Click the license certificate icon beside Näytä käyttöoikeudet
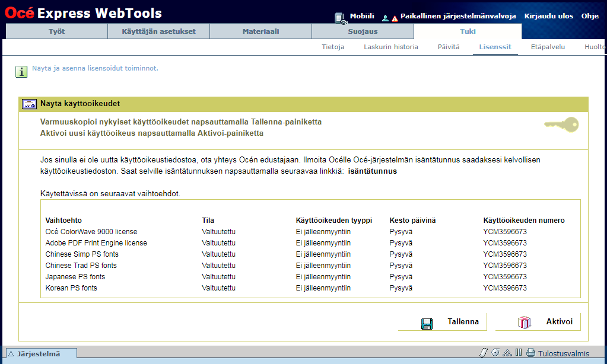This screenshot has width=607, height=364. tap(29, 104)
